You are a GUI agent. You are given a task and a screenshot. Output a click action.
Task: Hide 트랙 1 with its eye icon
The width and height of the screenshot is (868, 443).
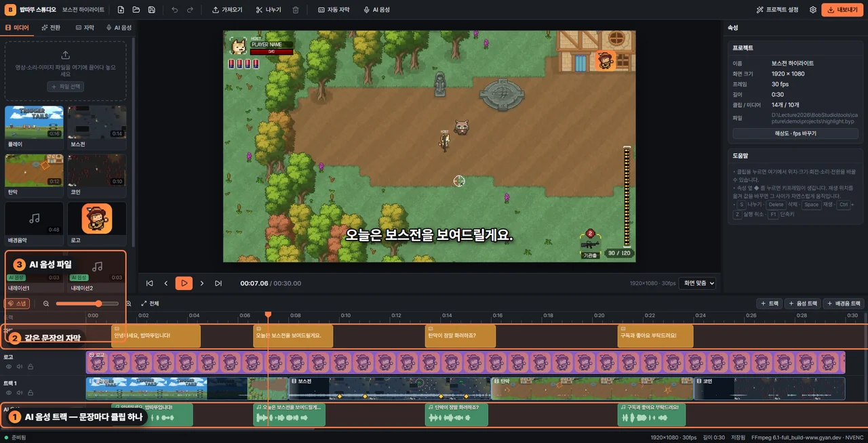[x=9, y=393]
